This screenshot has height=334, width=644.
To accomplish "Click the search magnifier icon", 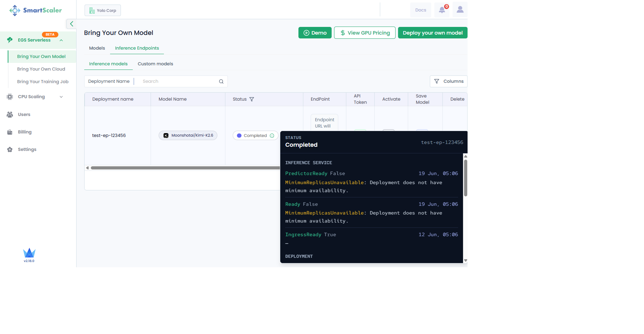I will tap(221, 81).
